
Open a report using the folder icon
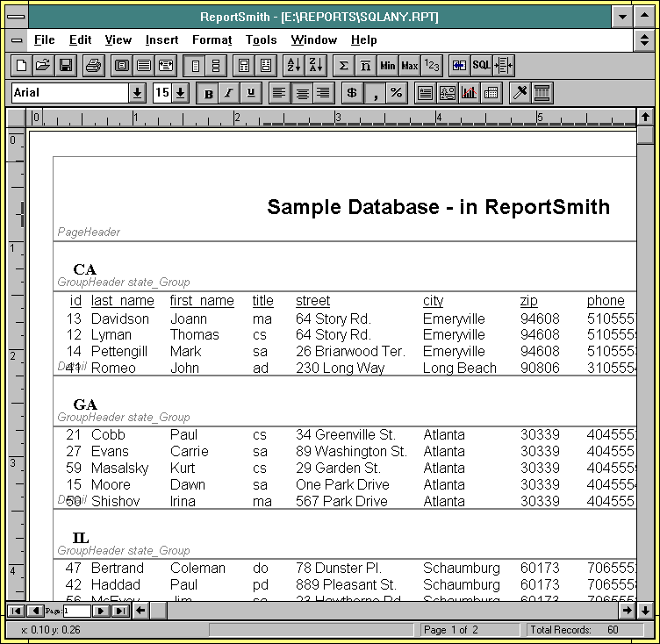[x=43, y=66]
